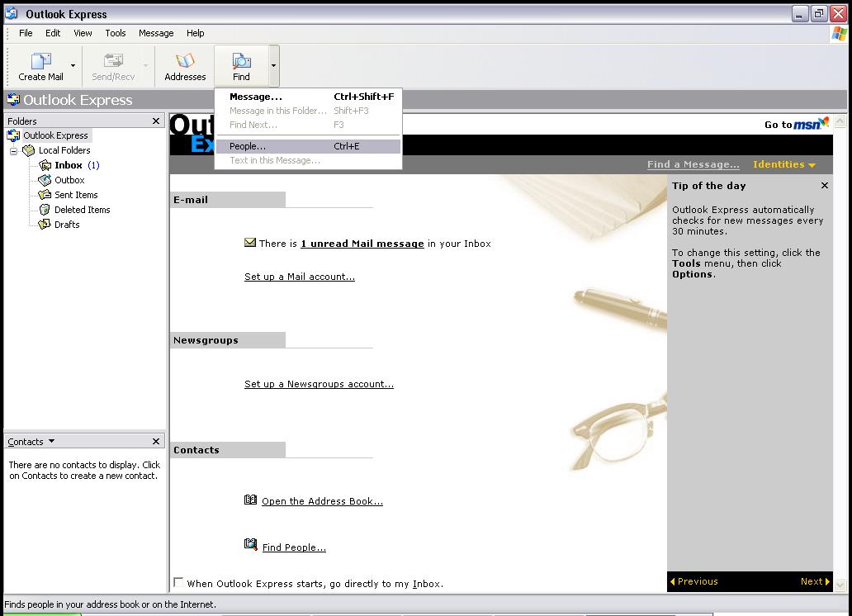Image resolution: width=852 pixels, height=616 pixels.
Task: Click Open the Address Book link
Action: pyautogui.click(x=322, y=501)
